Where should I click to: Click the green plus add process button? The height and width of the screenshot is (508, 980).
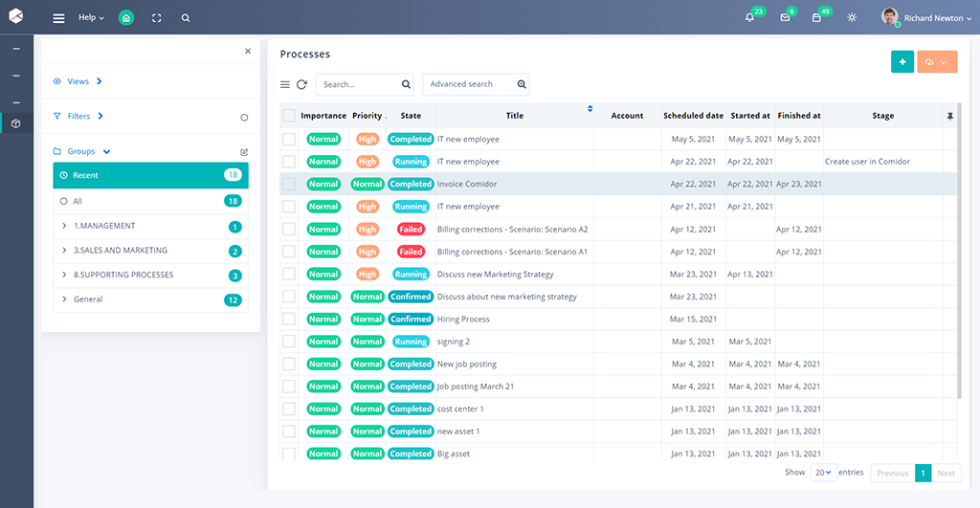[x=902, y=62]
